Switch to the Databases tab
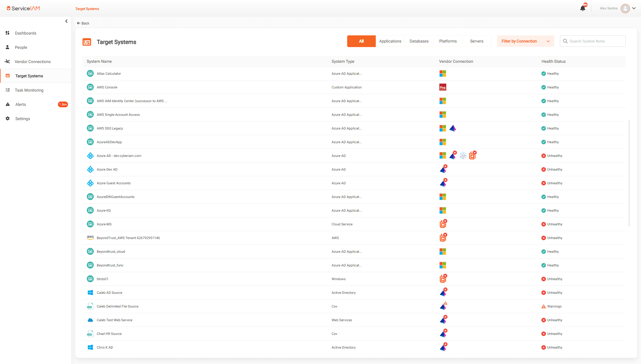 [x=419, y=41]
